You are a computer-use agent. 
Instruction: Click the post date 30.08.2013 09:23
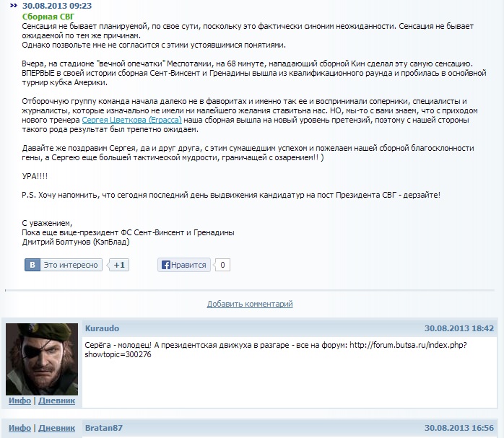point(57,6)
